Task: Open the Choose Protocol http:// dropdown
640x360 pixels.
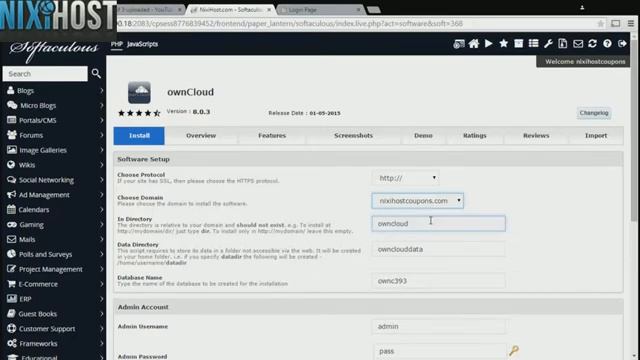Action: [406, 178]
